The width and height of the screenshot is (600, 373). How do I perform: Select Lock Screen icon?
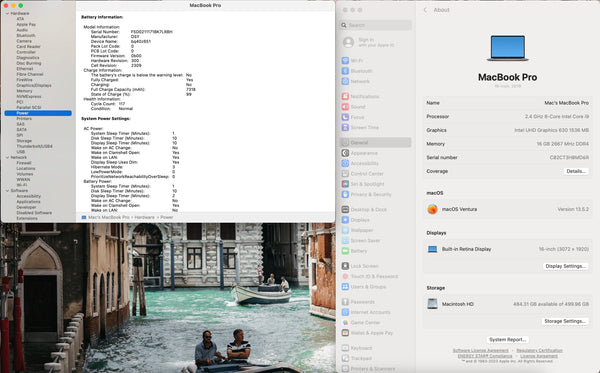click(345, 266)
